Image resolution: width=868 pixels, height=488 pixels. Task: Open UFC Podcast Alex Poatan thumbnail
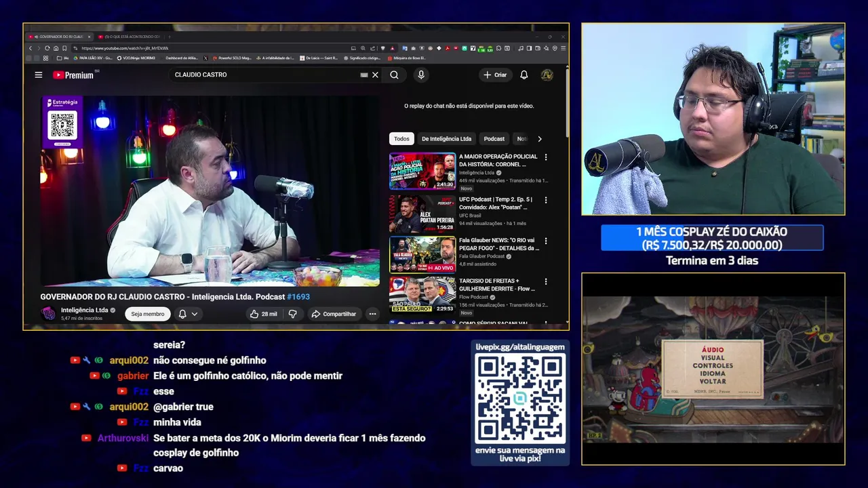(x=422, y=213)
